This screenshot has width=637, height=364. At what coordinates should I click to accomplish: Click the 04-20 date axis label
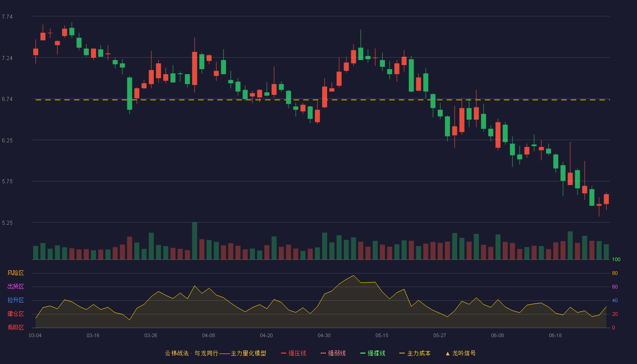266,335
